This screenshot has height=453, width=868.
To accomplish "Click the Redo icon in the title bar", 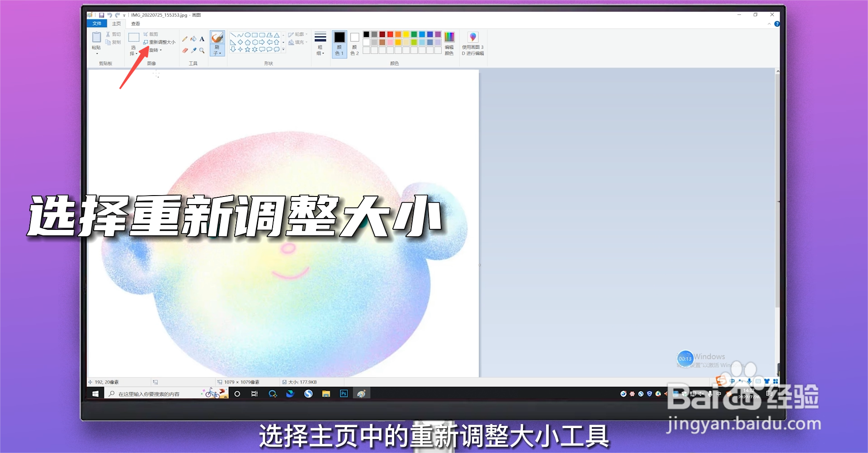I will coord(118,15).
